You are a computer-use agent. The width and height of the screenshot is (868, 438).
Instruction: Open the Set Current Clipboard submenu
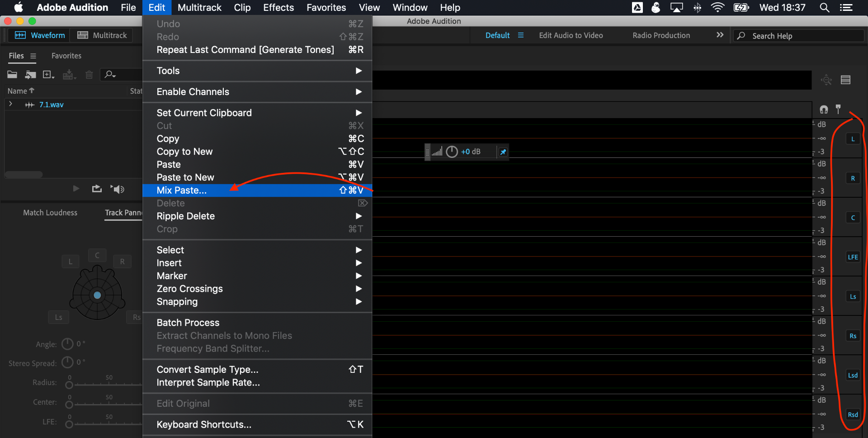tap(257, 113)
